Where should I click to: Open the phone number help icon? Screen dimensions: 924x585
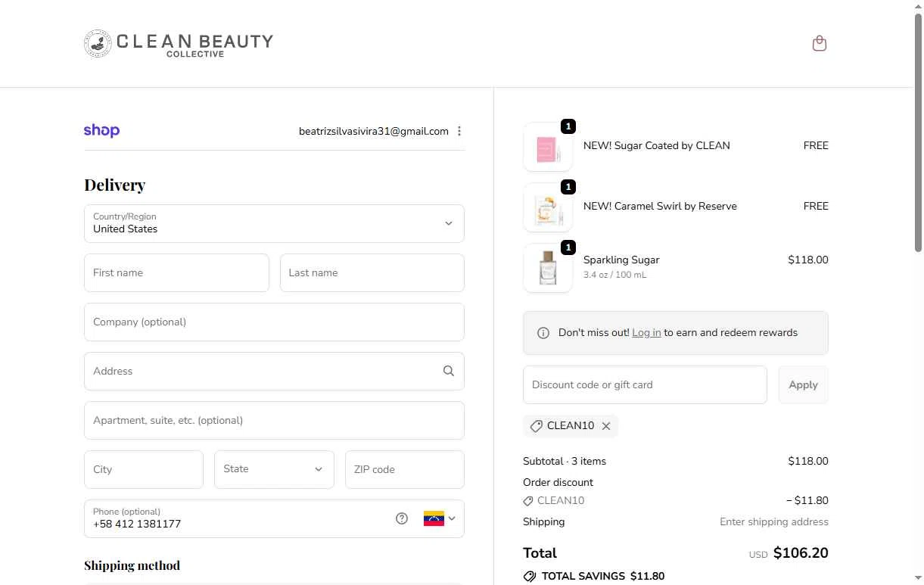point(402,518)
